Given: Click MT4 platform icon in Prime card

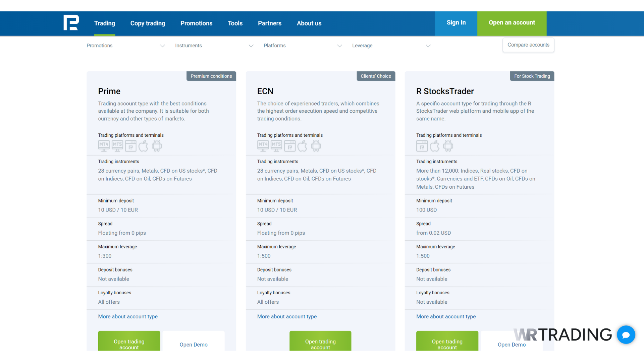Looking at the screenshot, I should point(104,146).
